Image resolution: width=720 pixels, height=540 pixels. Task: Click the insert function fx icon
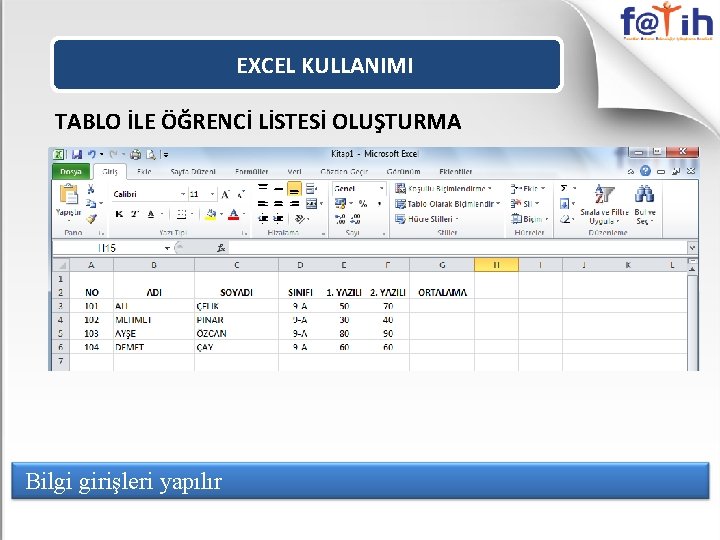coord(221,248)
